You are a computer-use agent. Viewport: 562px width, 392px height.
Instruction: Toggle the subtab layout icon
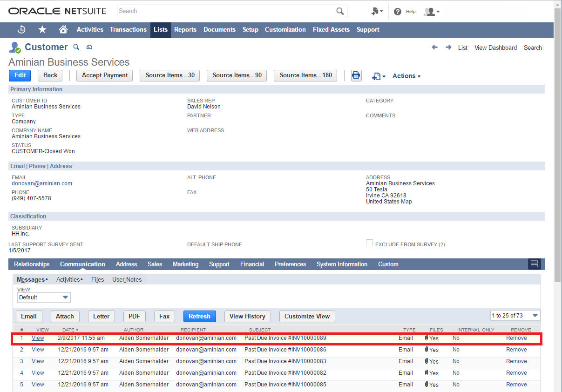tap(534, 264)
